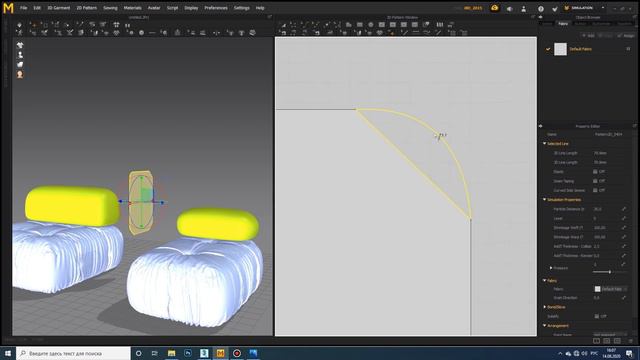Click edit icon beside Particle Distance value

[x=624, y=209]
